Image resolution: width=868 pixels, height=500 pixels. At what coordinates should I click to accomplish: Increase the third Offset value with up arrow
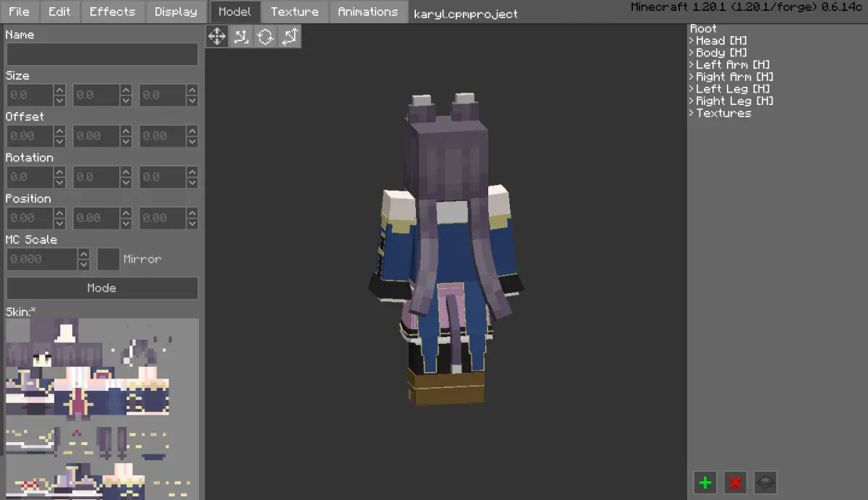[192, 131]
